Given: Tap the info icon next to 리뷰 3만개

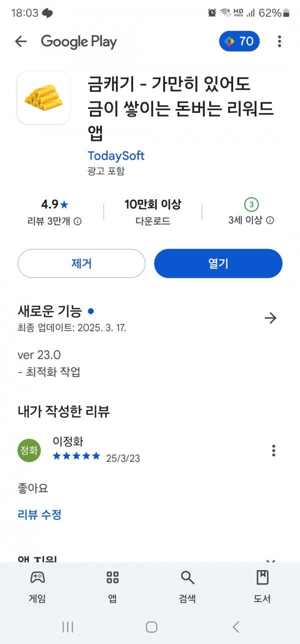Looking at the screenshot, I should 77,221.
